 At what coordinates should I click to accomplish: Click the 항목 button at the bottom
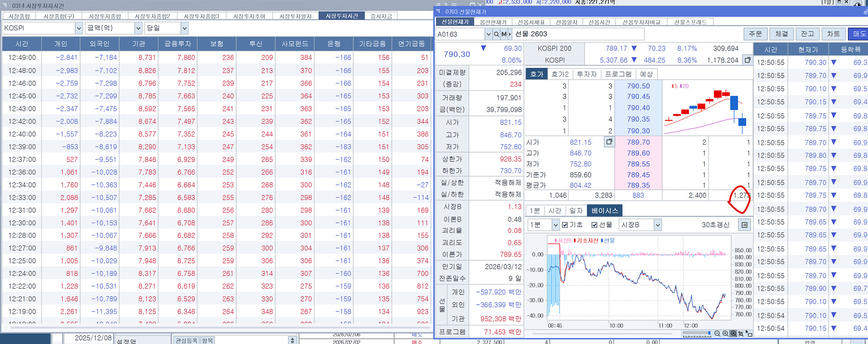208,340
